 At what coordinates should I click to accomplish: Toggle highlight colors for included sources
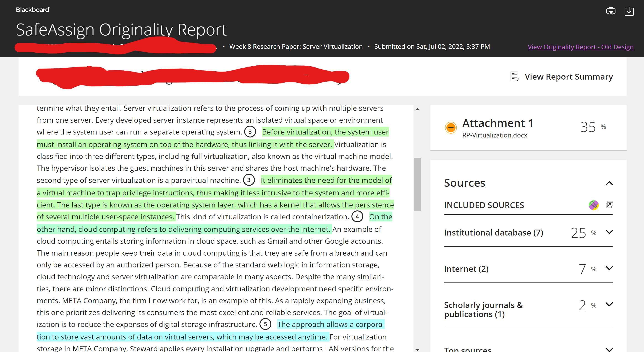click(594, 205)
